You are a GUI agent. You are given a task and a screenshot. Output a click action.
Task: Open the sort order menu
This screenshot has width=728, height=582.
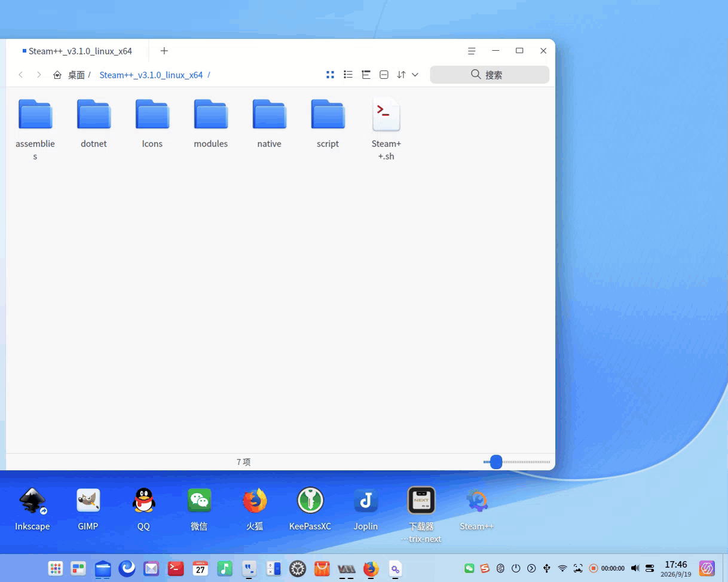click(x=402, y=75)
